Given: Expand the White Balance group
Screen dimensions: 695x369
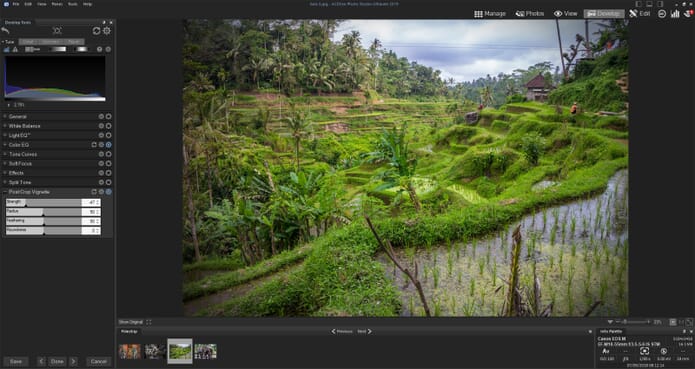Looking at the screenshot, I should [5, 126].
